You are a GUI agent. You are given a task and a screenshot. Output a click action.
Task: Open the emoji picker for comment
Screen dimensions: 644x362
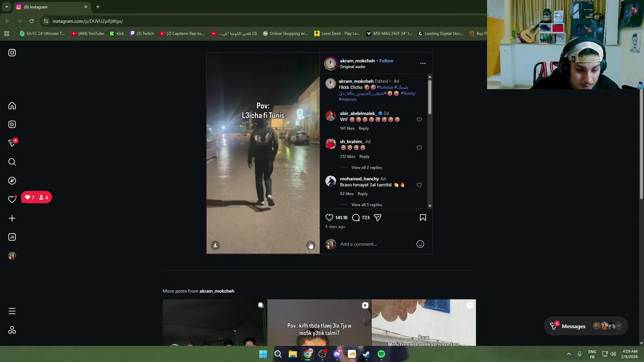(420, 244)
